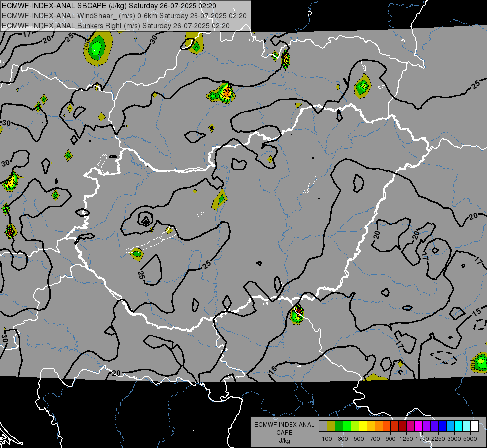The image size is (487, 448).
Task: Click the red-orange swatch before 900
Action: (387, 426)
